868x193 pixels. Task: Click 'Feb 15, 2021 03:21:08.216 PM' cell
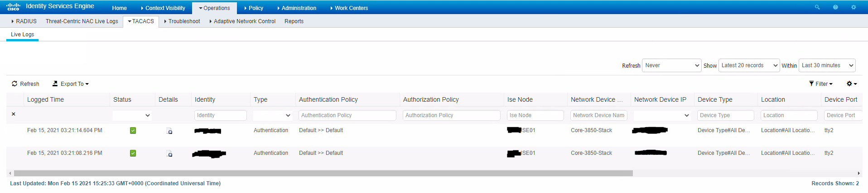[65, 153]
